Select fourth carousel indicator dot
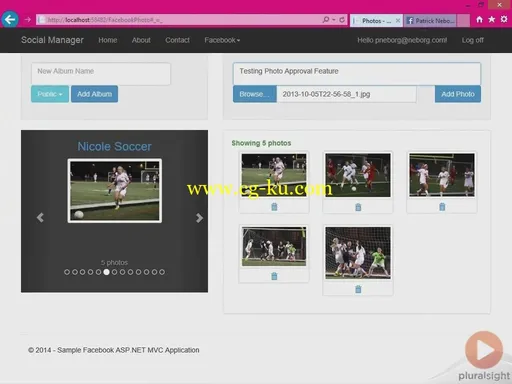Screen dimensions: 512x384 tap(90, 272)
